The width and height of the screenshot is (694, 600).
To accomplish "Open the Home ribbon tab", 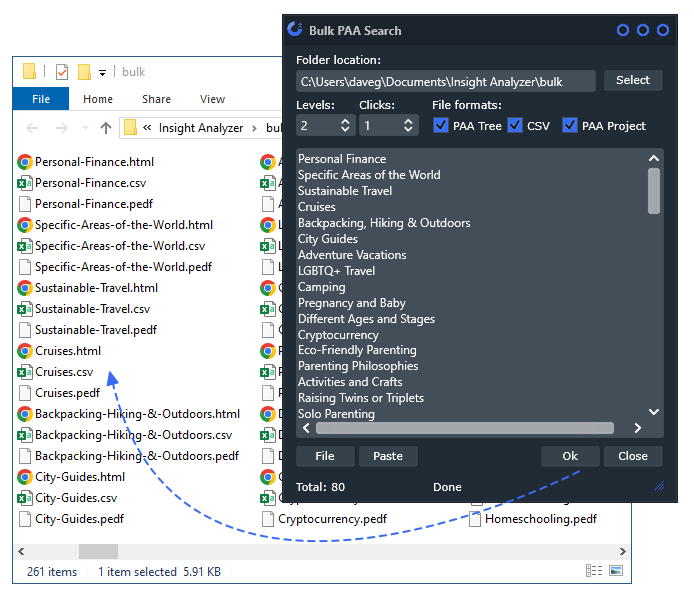I will [98, 99].
